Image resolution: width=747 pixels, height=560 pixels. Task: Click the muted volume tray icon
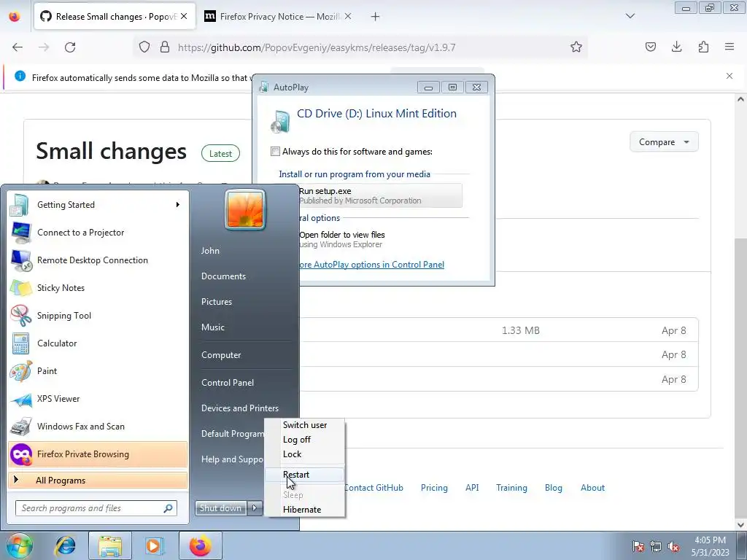pos(673,546)
